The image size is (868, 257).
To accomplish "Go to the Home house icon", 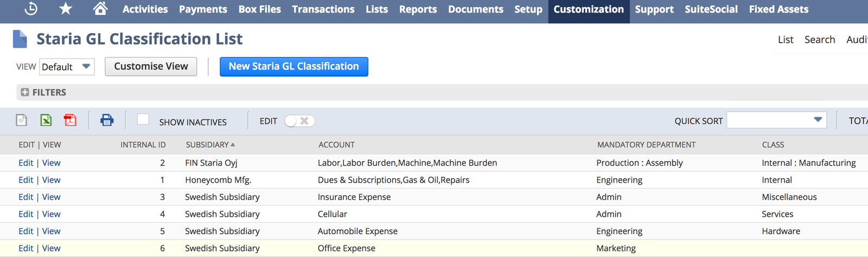I will [x=100, y=8].
